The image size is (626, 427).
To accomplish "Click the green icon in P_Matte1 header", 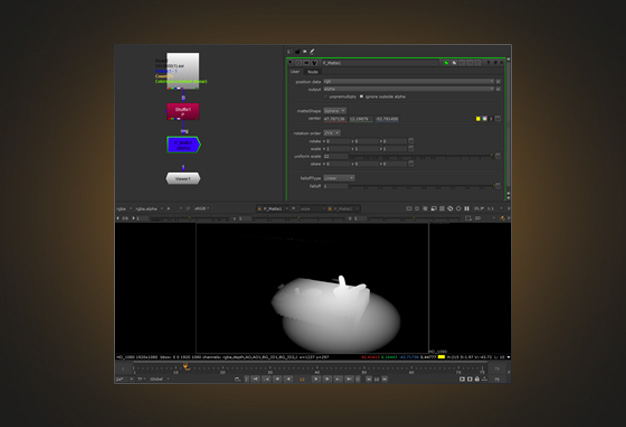I will pos(447,62).
